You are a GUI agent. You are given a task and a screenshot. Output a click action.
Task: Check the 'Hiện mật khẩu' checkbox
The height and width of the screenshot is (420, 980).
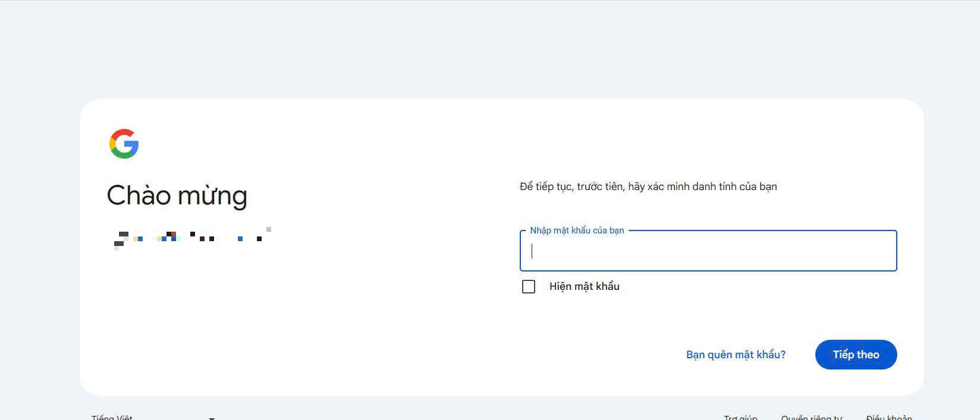click(528, 287)
